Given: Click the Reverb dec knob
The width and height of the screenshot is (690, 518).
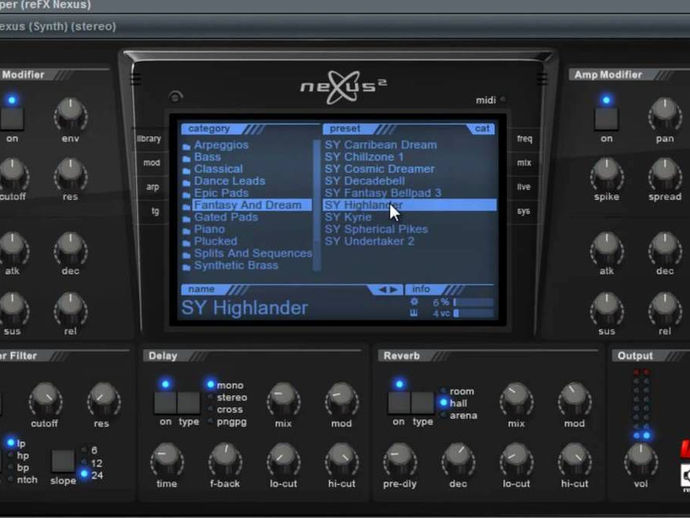Looking at the screenshot, I should (458, 460).
